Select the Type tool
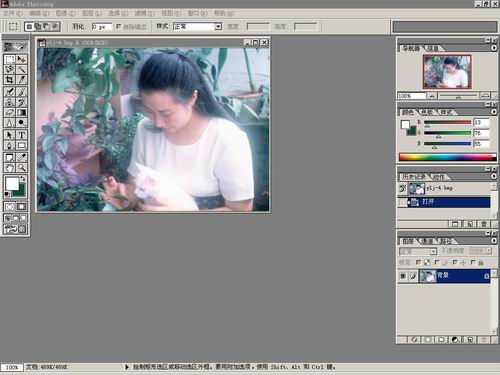Viewport: 500px width, 375px height. point(21,135)
